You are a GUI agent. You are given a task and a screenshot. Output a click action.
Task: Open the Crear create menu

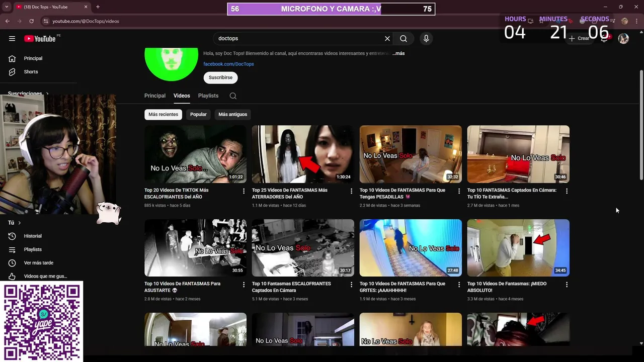coord(580,39)
